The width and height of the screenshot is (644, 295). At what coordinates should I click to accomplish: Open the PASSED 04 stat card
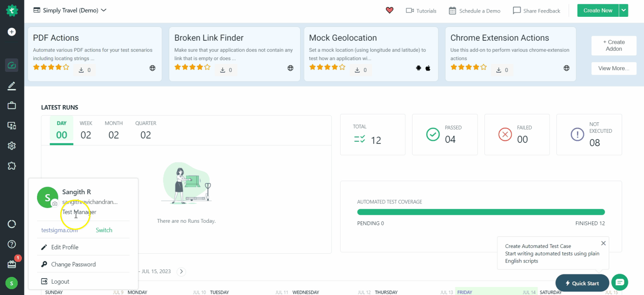point(445,134)
